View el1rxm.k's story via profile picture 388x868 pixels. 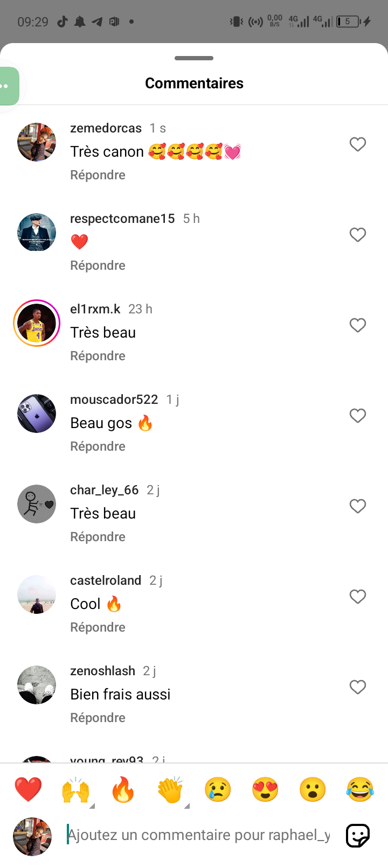(37, 323)
